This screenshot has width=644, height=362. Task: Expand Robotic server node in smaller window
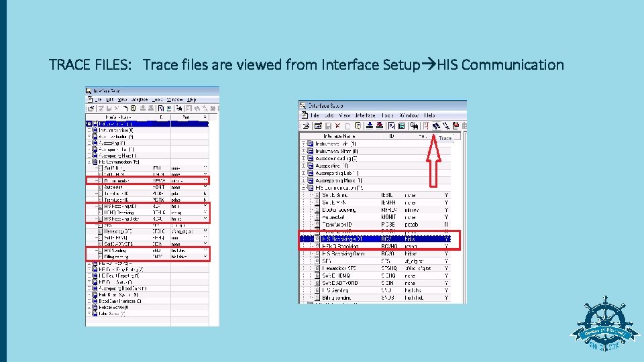(89, 307)
